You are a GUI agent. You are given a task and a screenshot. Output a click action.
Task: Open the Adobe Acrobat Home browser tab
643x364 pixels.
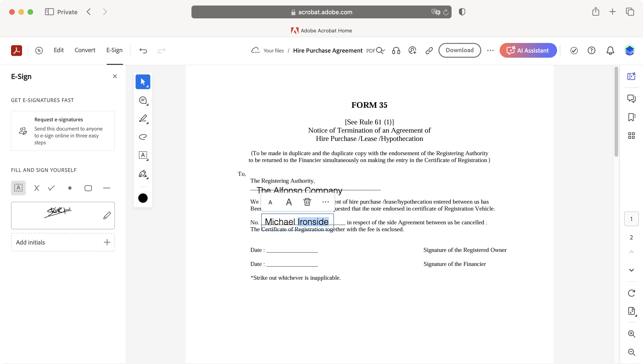321,31
